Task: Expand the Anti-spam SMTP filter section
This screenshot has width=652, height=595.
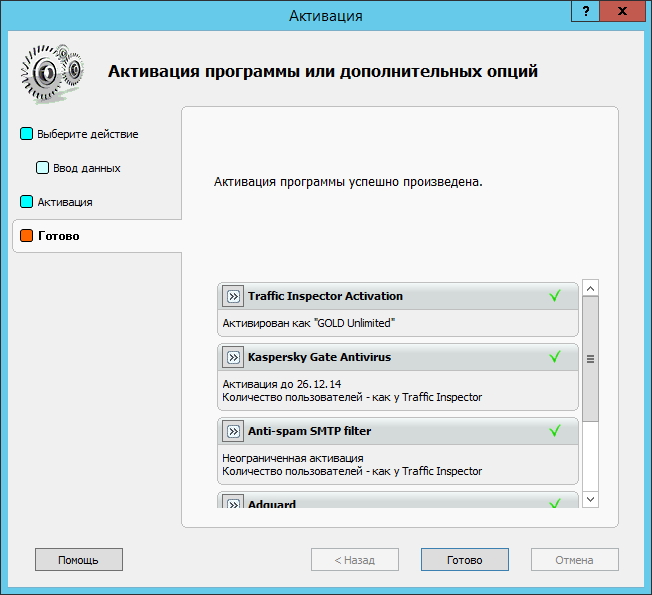Action: click(233, 431)
